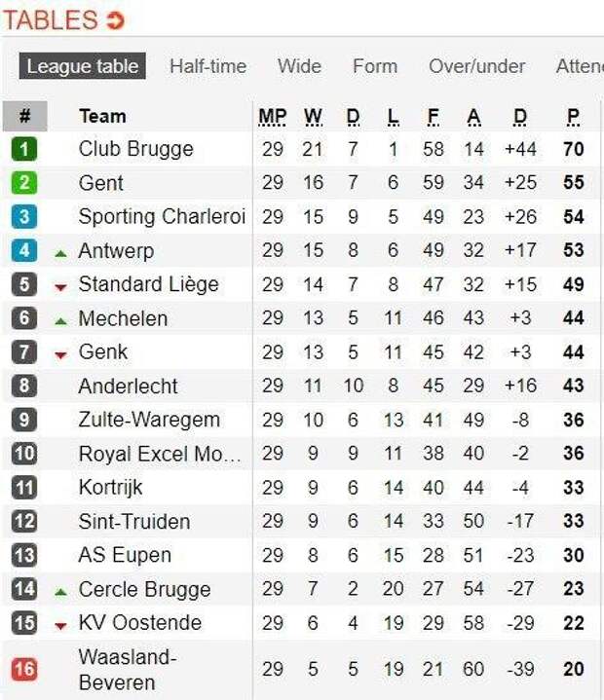Switch to the Half-time tab
This screenshot has height=700, width=604.
pyautogui.click(x=208, y=66)
